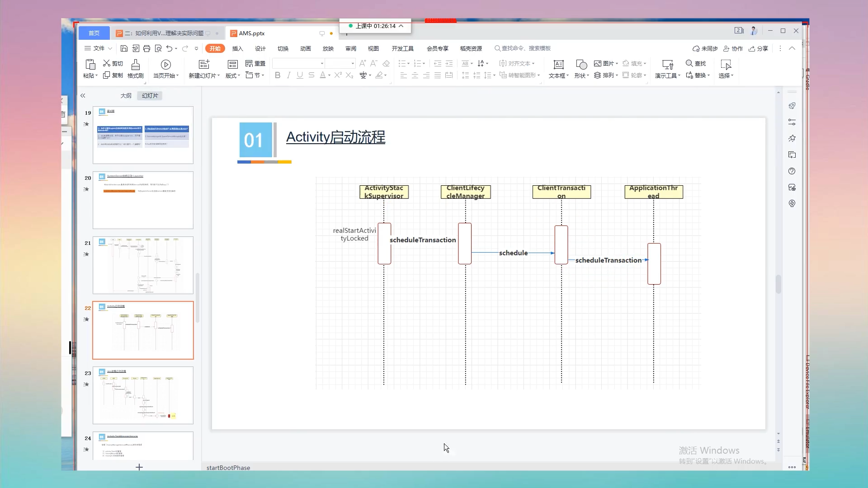Viewport: 868px width, 488px height.
Task: Toggle Italic formatting
Action: point(288,75)
